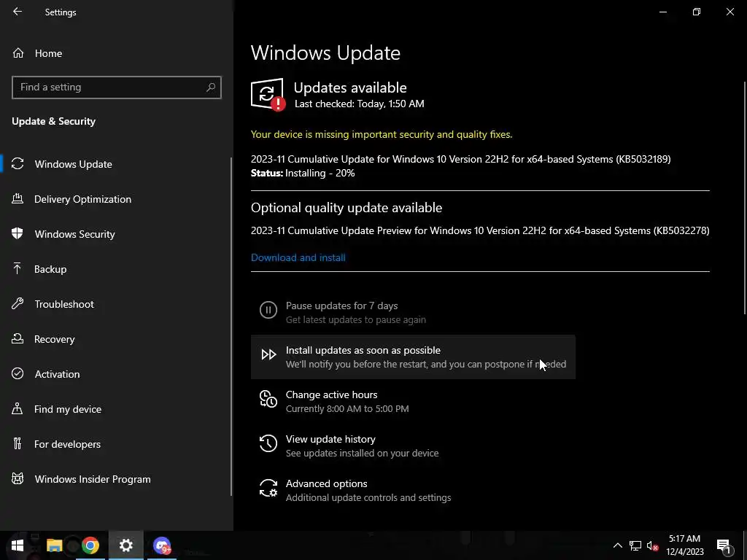The image size is (747, 560).
Task: Click the Download and install link
Action: click(x=298, y=257)
